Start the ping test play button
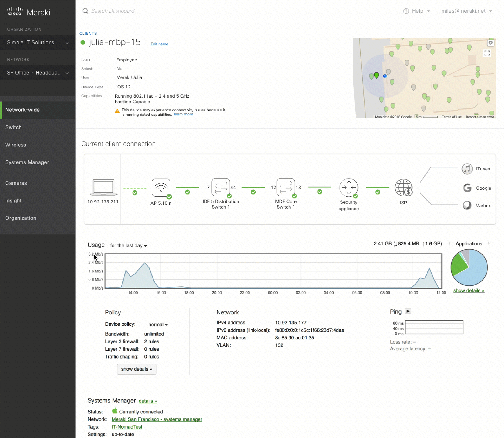The image size is (504, 438). (408, 311)
